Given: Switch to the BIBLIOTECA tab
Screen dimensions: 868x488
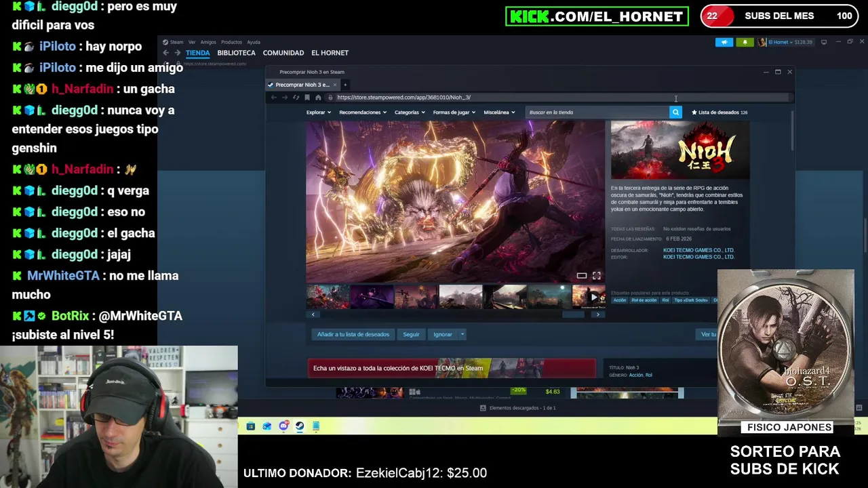Looking at the screenshot, I should 237,53.
